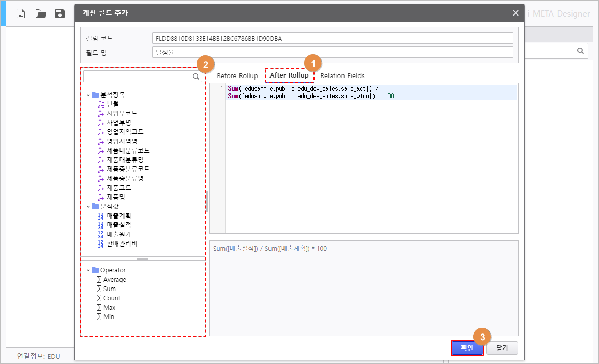Click the dimension icon next to 제품중분류코드
Viewport: 599px width, 364px height.
101,169
